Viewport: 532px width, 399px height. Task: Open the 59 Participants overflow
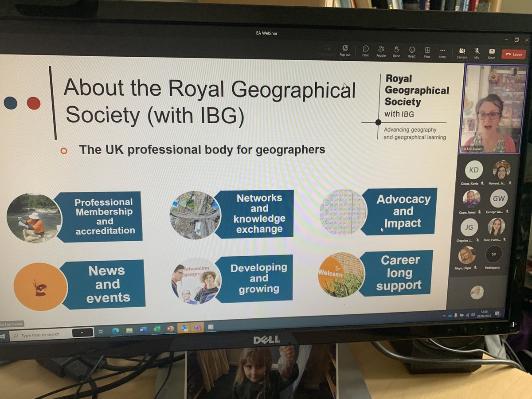click(493, 254)
